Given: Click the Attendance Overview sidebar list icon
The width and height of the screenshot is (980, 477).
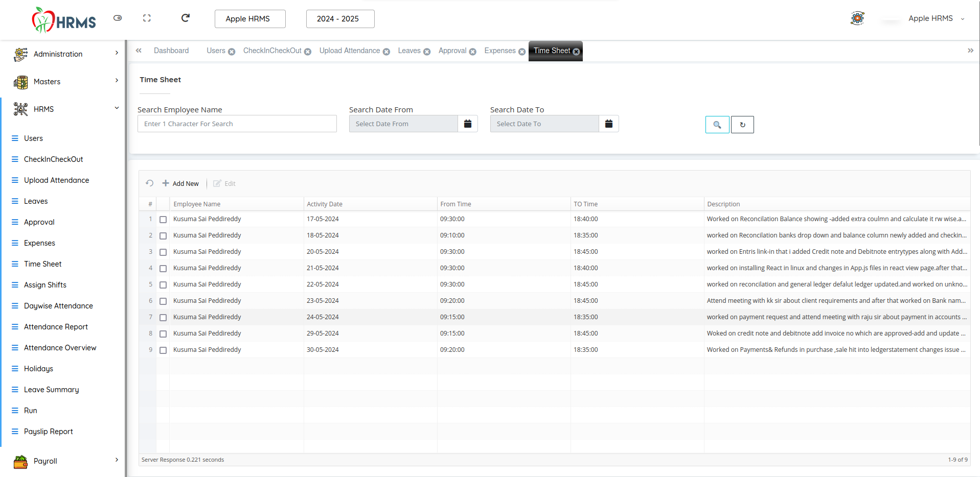Looking at the screenshot, I should pos(15,348).
